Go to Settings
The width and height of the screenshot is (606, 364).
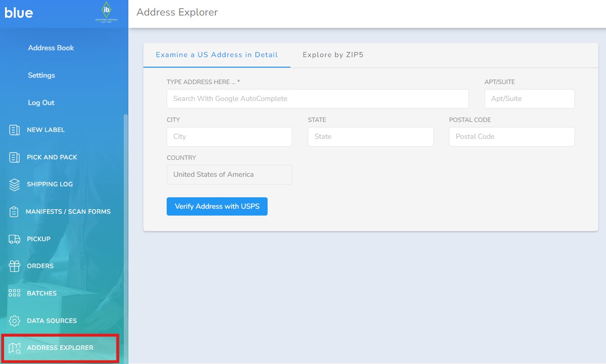point(41,75)
